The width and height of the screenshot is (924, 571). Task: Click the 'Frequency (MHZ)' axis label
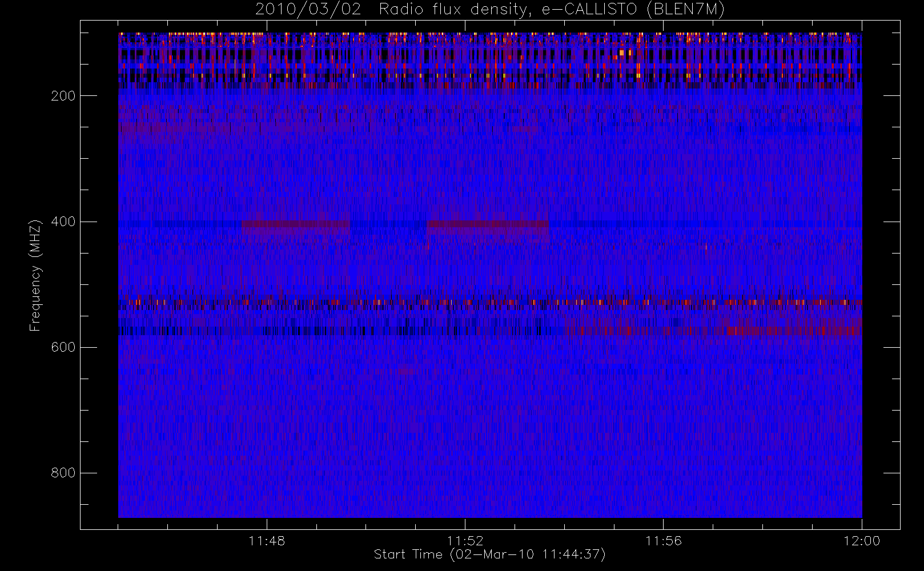pyautogui.click(x=35, y=275)
